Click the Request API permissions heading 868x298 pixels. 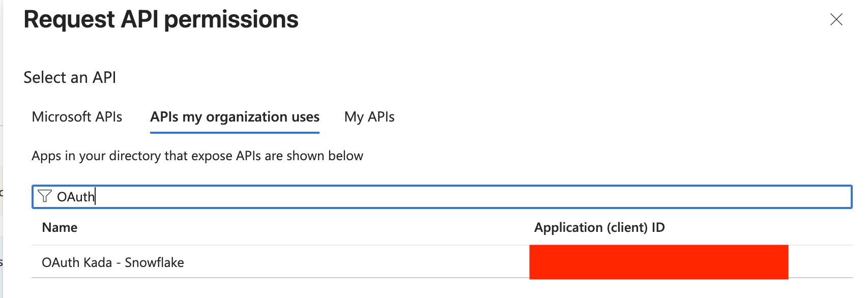161,20
